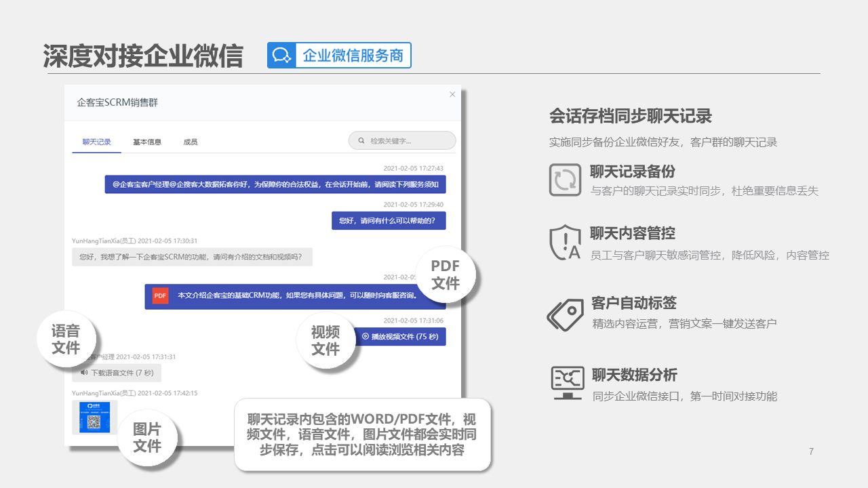The height and width of the screenshot is (488, 868).
Task: Click the timestamp 2021-02-05 17:29:40
Action: [x=414, y=204]
